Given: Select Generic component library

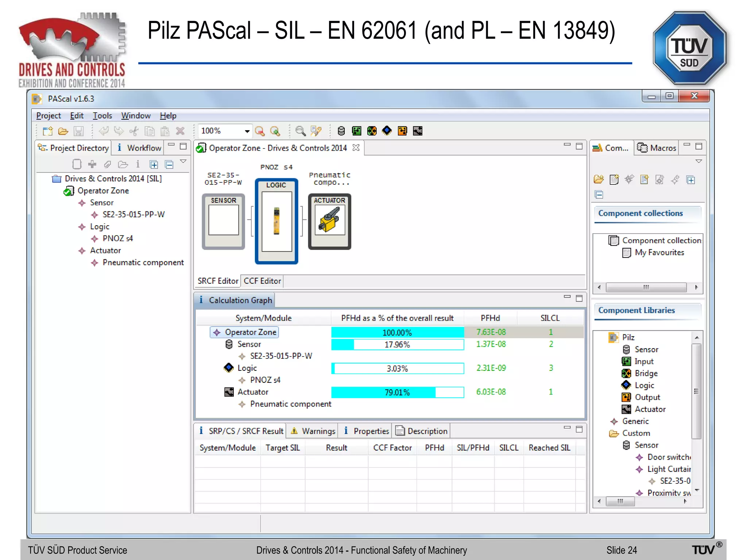Looking at the screenshot, I should [635, 421].
